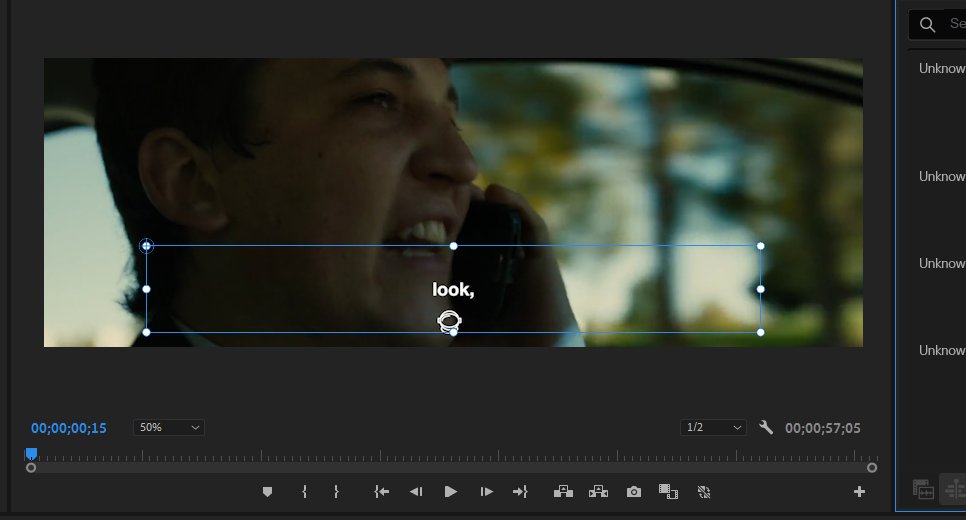Click the top-right text box handle
The height and width of the screenshot is (520, 966).
coord(760,246)
